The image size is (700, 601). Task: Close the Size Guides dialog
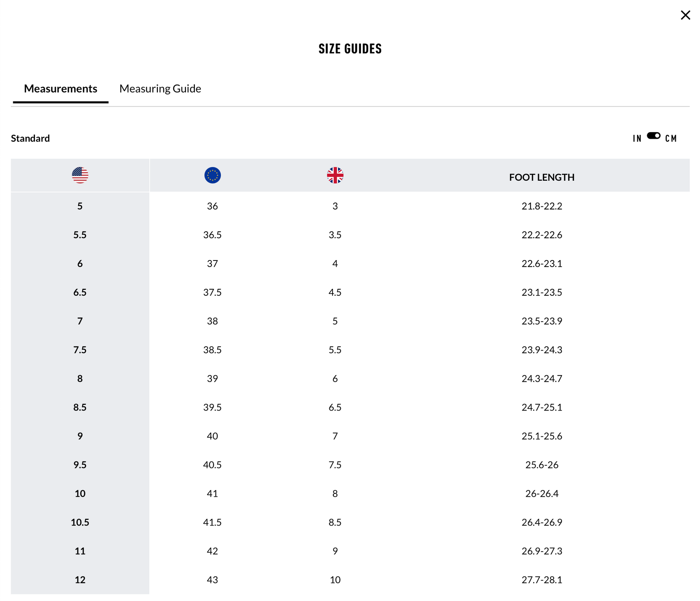pyautogui.click(x=685, y=15)
